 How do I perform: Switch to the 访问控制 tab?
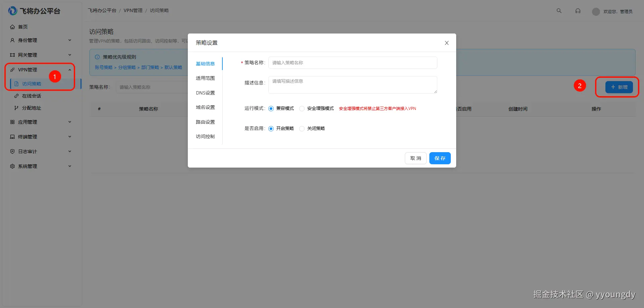tap(205, 136)
